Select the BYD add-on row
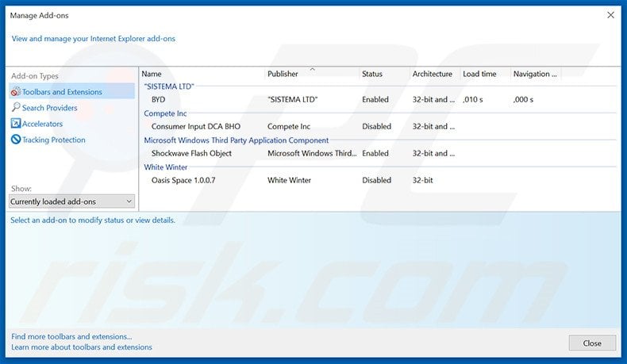The width and height of the screenshot is (627, 364). 378,99
